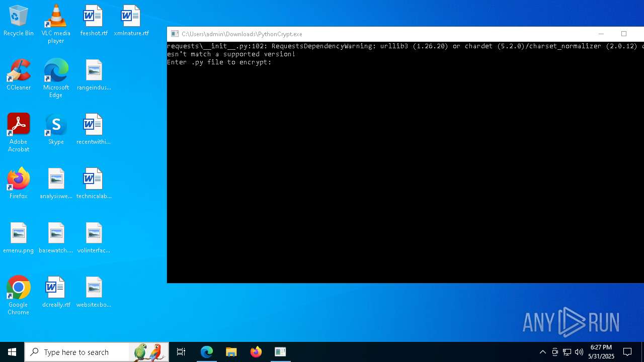Open Firefox from the taskbar
This screenshot has width=644, height=362.
click(256, 352)
